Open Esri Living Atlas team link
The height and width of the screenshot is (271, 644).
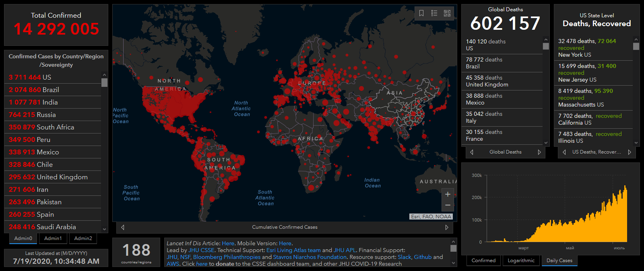[x=293, y=250]
